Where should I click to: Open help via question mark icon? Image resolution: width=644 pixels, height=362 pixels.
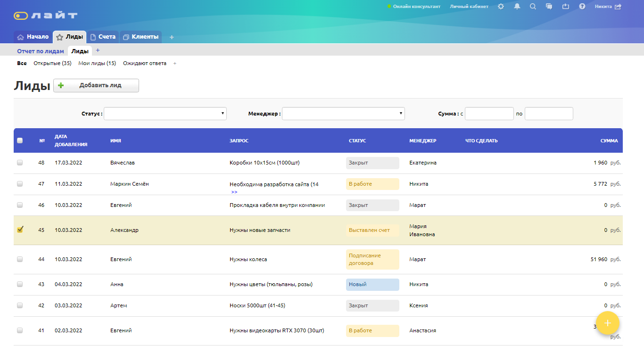tap(582, 7)
